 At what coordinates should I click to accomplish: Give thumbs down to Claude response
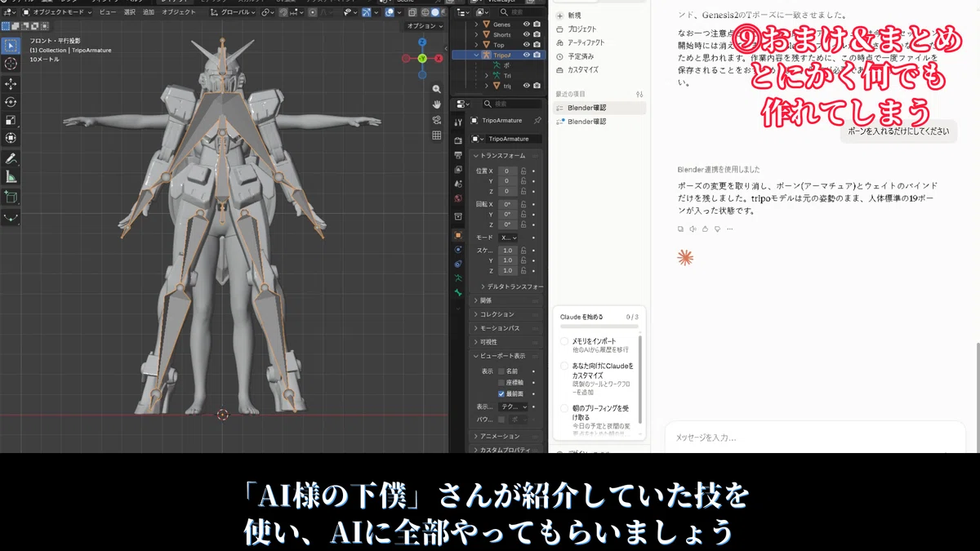click(x=717, y=229)
